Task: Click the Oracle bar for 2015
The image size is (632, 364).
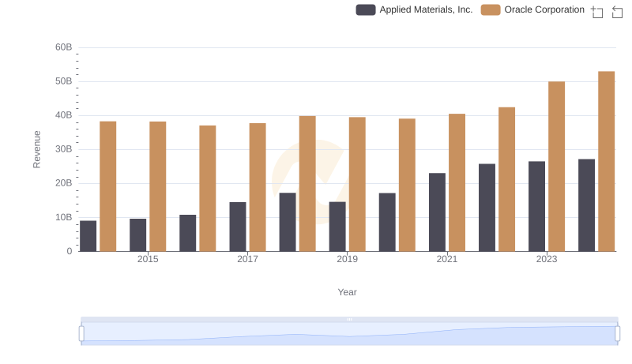Action: pyautogui.click(x=157, y=186)
